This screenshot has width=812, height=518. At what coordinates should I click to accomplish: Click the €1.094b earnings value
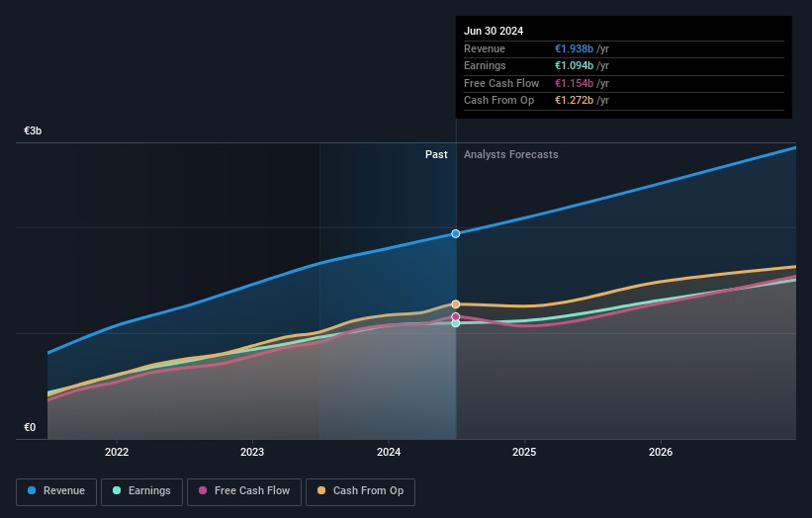coord(574,65)
